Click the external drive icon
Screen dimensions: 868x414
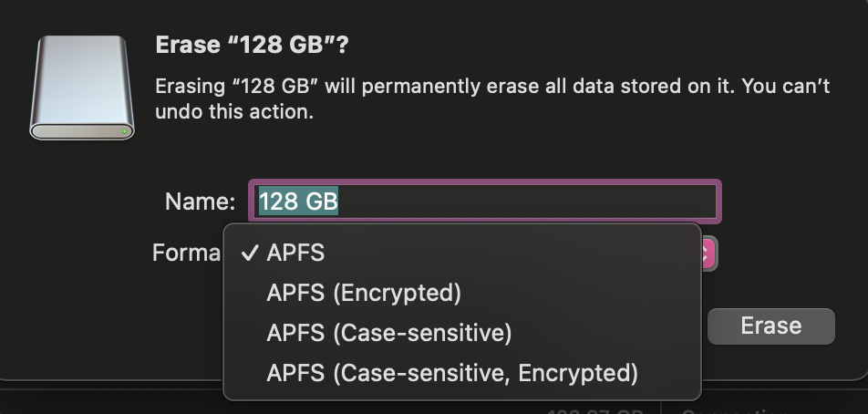coord(81,88)
